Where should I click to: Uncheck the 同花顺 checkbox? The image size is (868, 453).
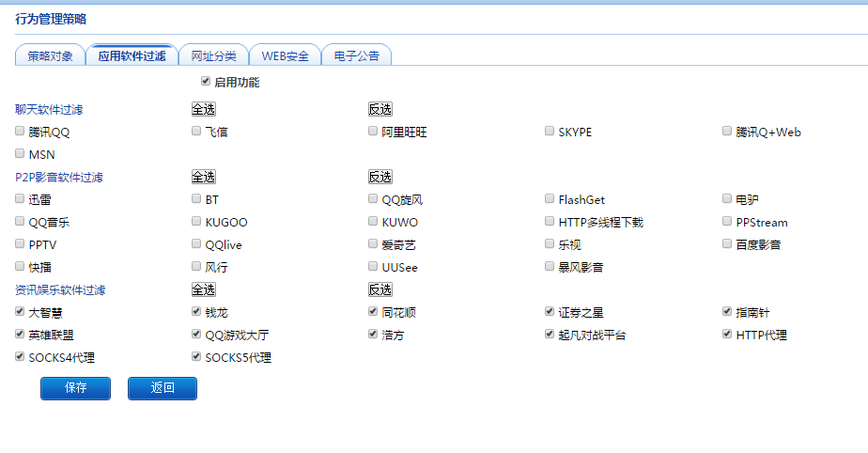[x=373, y=311]
